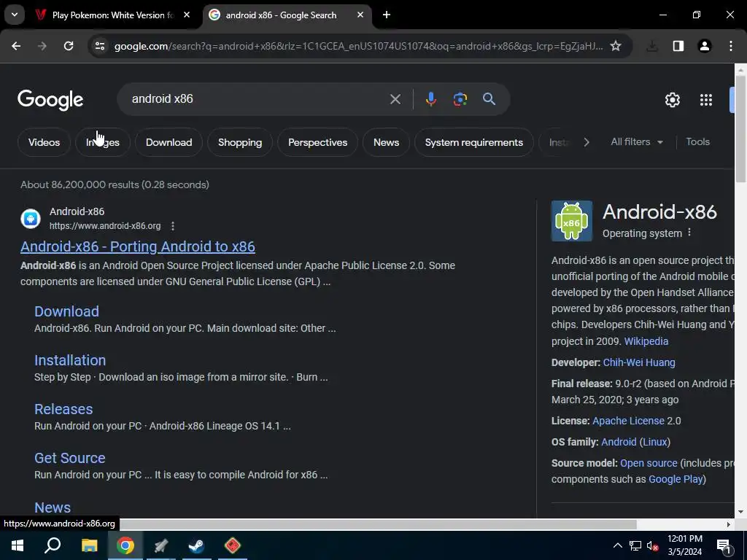Open the Get Source sitelink

pyautogui.click(x=69, y=458)
